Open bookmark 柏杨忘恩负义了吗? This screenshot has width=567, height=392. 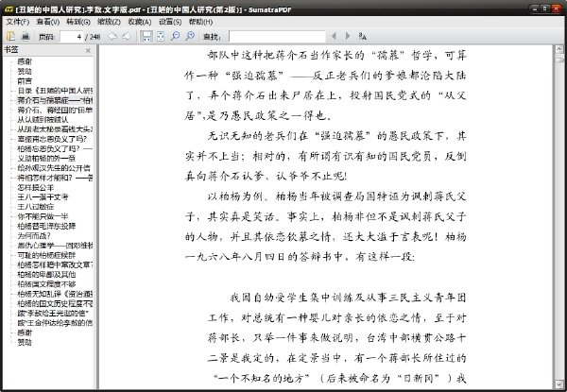point(55,148)
